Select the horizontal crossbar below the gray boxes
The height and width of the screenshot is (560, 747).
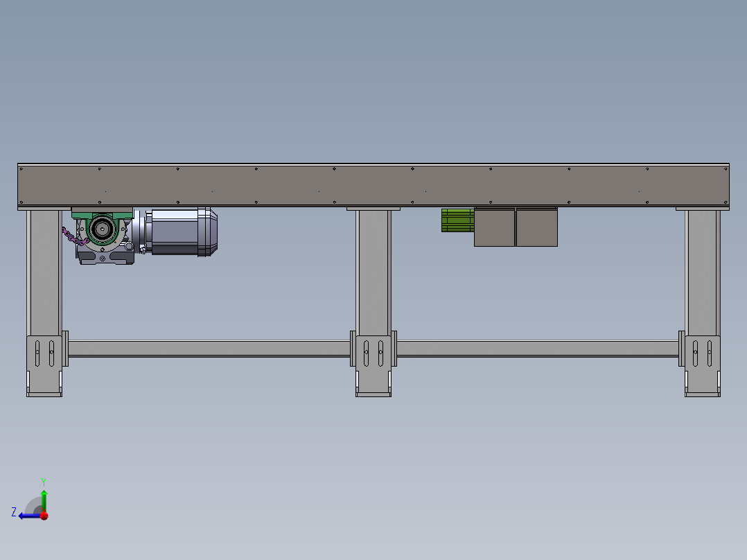[538, 349]
